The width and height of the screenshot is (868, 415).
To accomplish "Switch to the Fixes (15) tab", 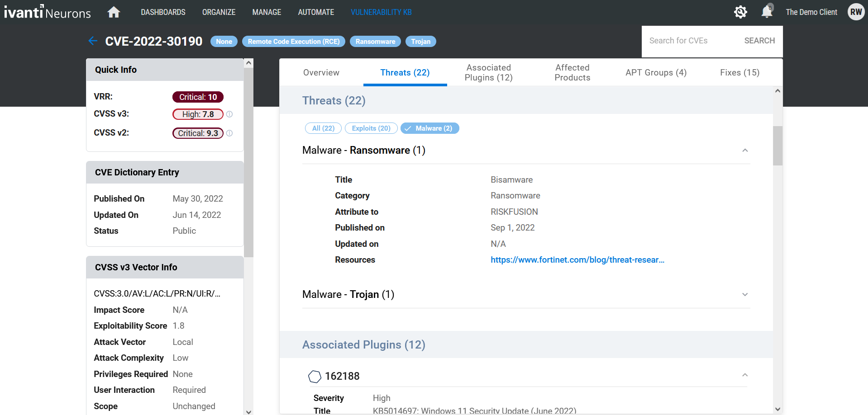I will pos(740,72).
